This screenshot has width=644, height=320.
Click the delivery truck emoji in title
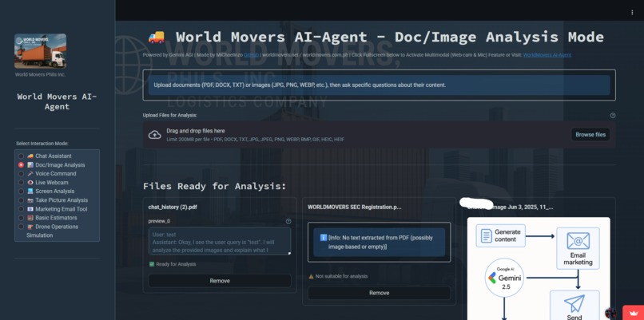pos(156,37)
